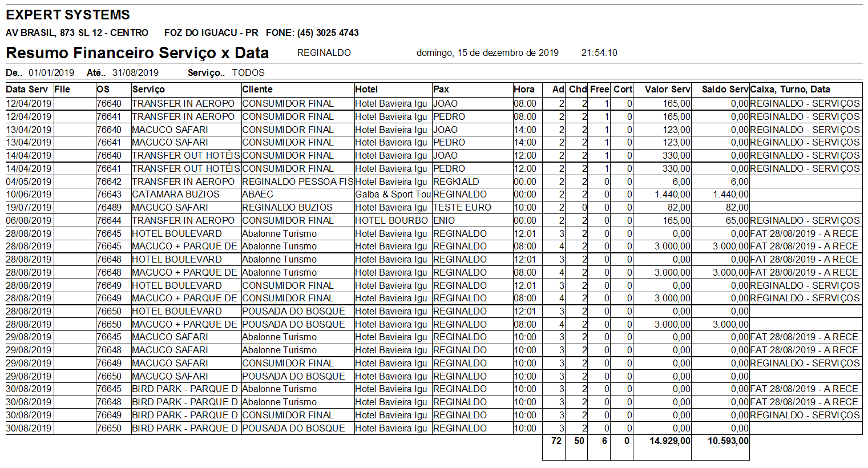Image resolution: width=868 pixels, height=468 pixels.
Task: Click the phone number (45) 3025 4743
Action: point(326,33)
